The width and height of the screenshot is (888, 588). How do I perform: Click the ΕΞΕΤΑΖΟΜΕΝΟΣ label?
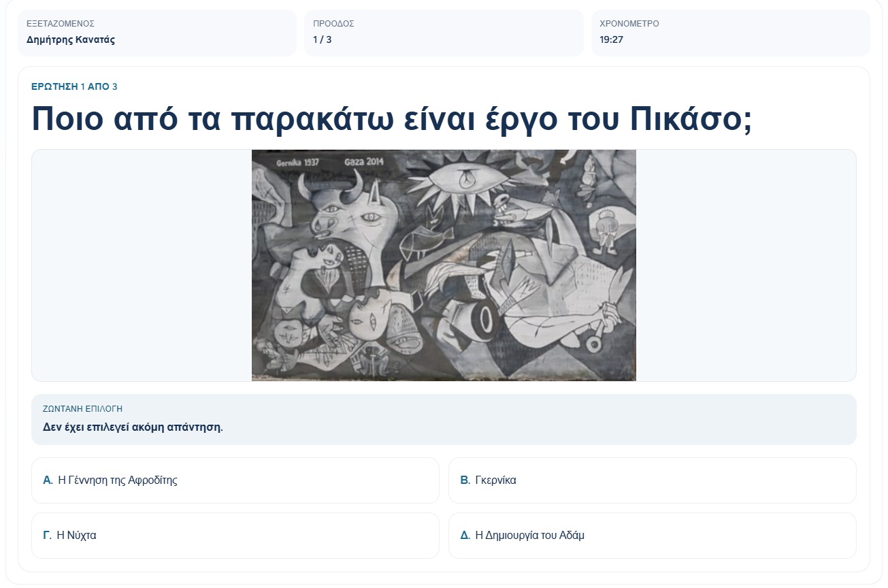(61, 24)
